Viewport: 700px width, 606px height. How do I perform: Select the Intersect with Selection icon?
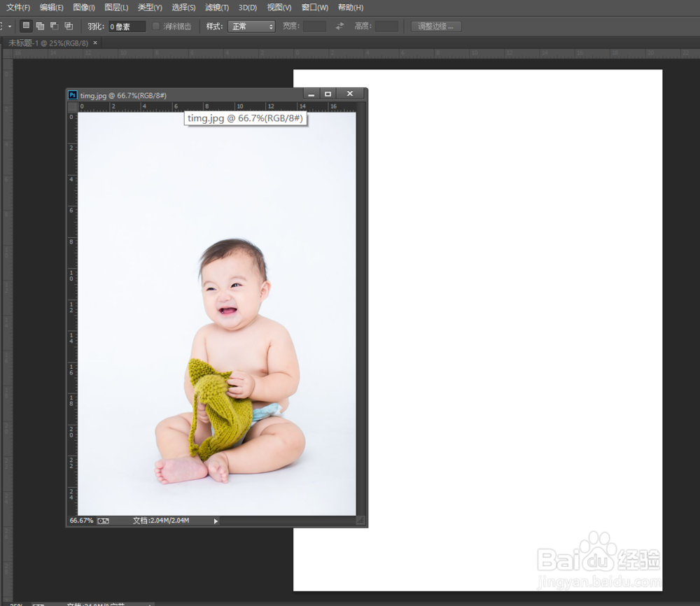pos(69,26)
